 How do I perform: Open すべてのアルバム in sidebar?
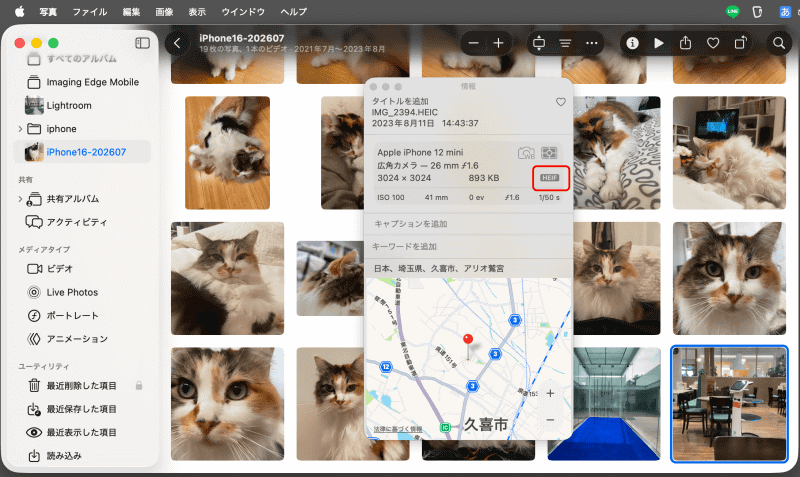point(82,59)
